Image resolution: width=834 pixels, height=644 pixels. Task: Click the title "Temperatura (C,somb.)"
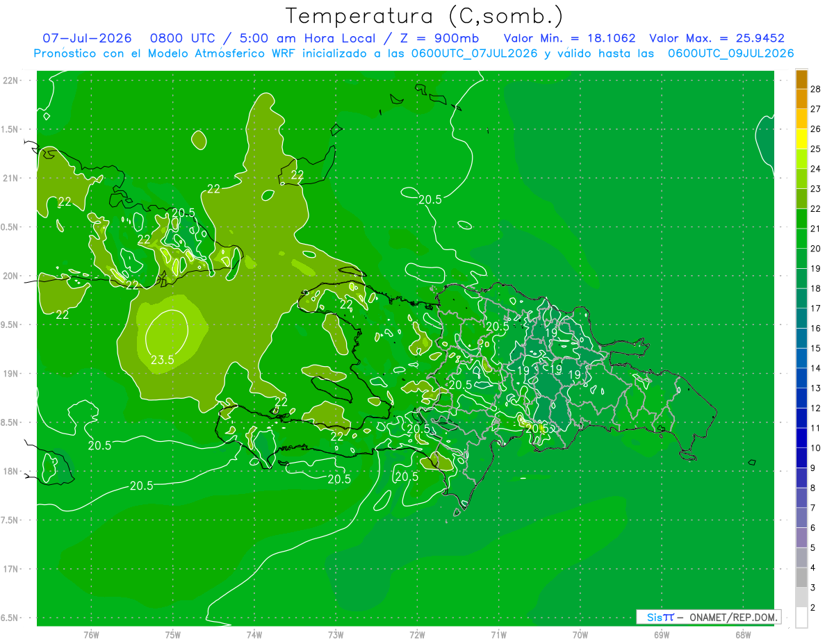click(425, 16)
